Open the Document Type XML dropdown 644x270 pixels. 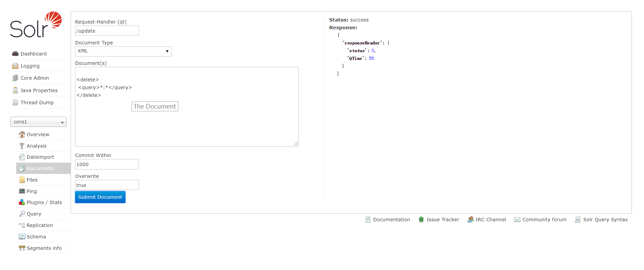(123, 51)
